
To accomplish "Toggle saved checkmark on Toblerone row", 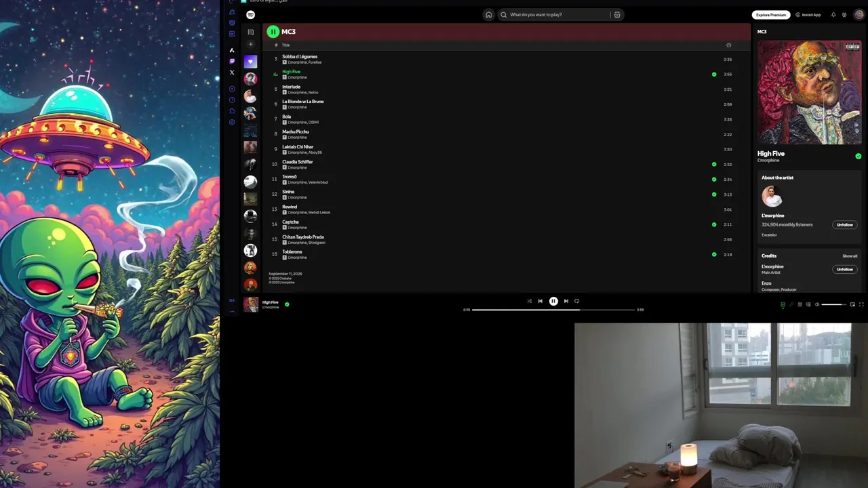I will (x=714, y=254).
